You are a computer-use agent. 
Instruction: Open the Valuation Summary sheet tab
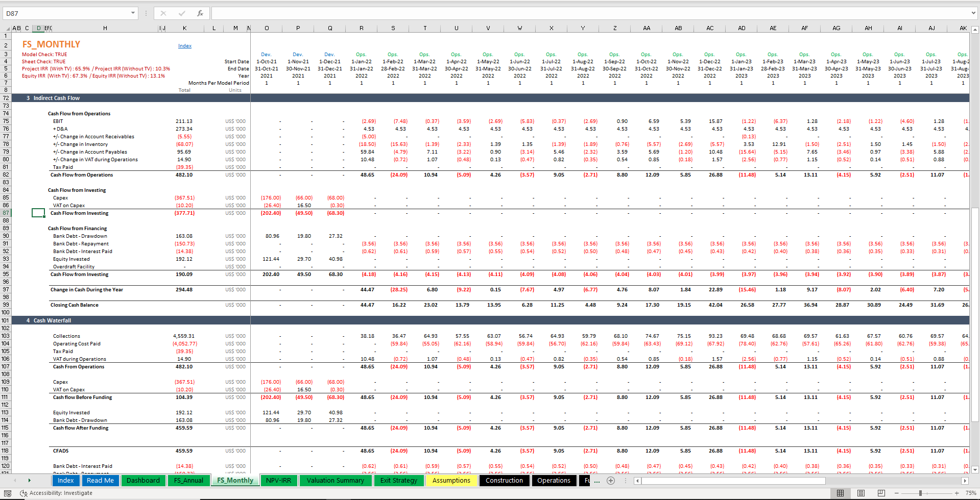click(x=336, y=481)
